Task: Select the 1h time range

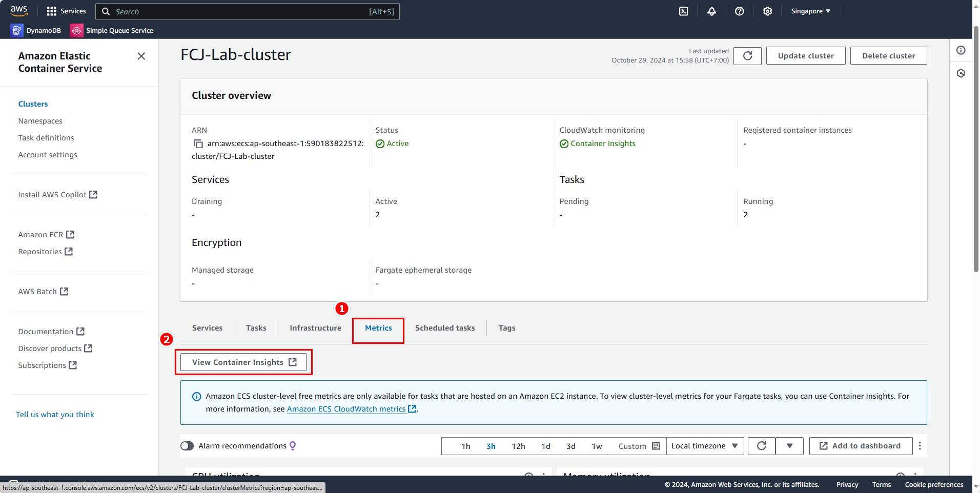Action: pyautogui.click(x=465, y=446)
